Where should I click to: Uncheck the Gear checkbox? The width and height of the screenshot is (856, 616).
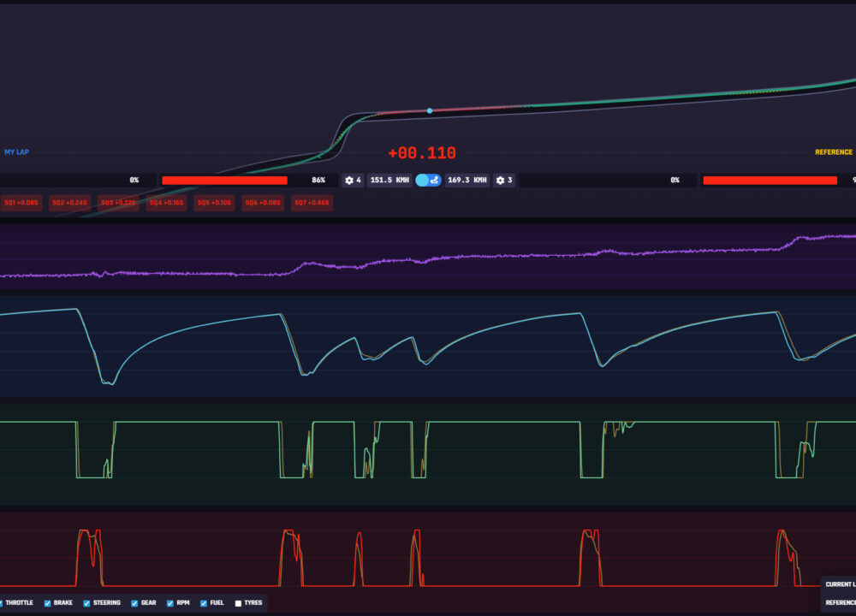point(134,603)
